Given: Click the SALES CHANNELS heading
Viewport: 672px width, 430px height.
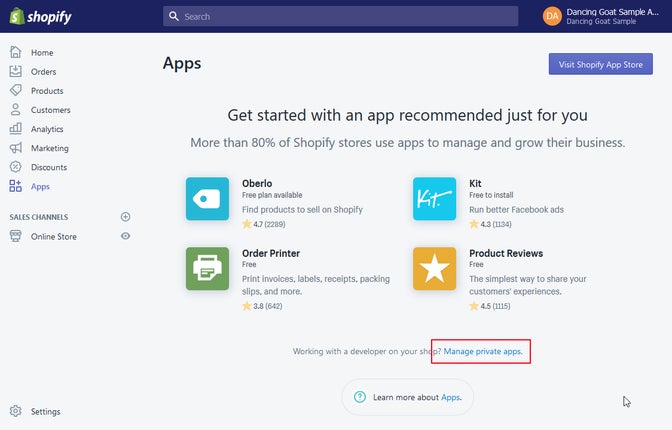Looking at the screenshot, I should click(x=39, y=217).
